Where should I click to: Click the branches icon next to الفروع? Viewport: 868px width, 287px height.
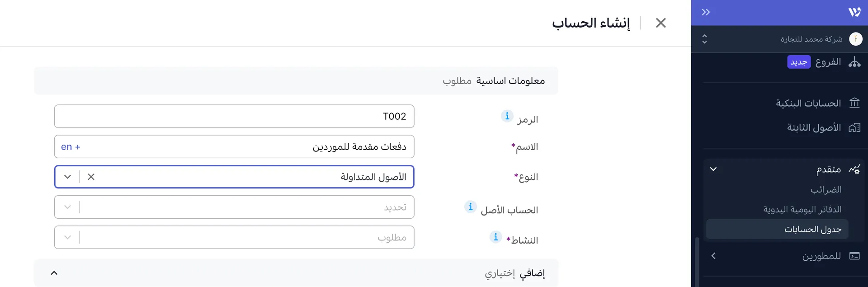(x=855, y=62)
